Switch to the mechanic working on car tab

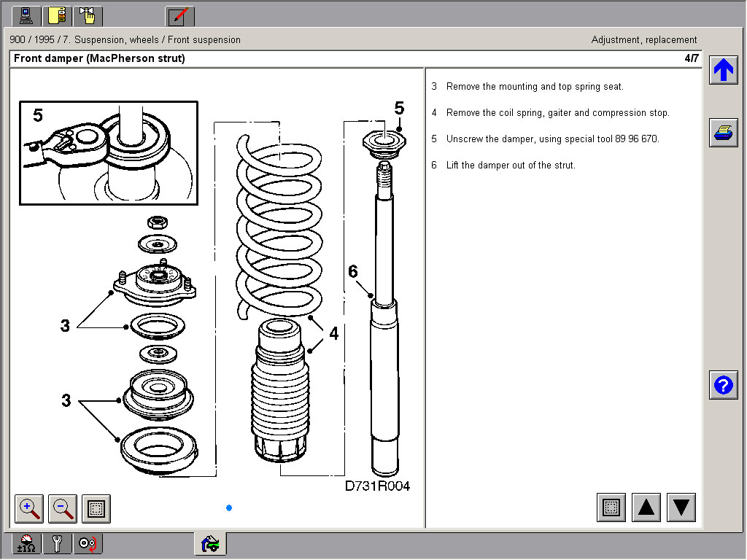point(210,543)
